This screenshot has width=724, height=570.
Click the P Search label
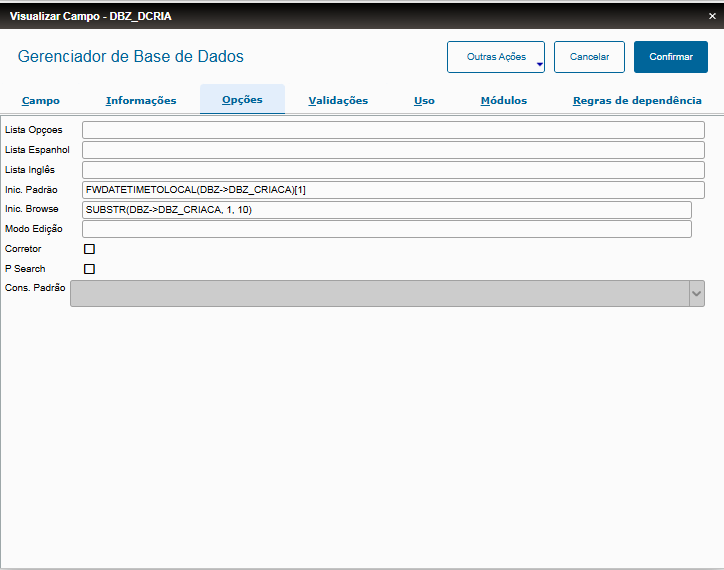click(x=25, y=268)
